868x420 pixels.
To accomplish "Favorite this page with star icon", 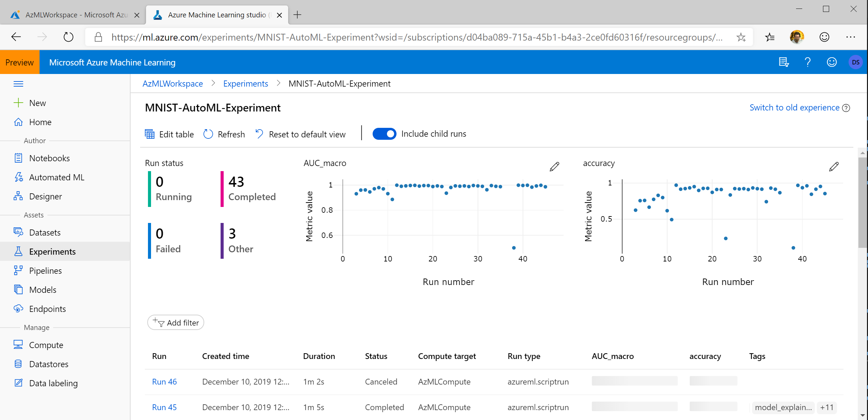I will click(x=741, y=37).
